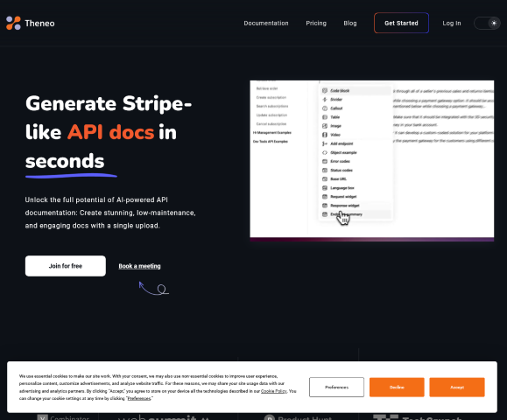Click the Response widget icon

click(325, 206)
